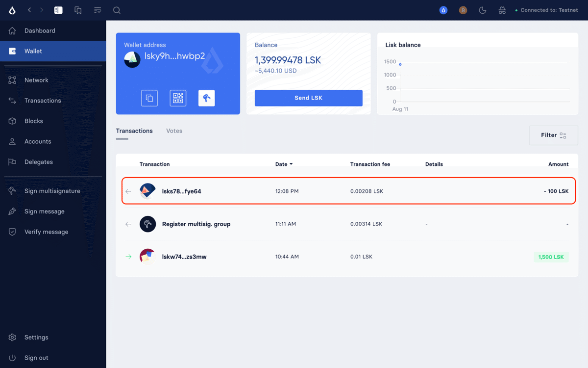The image size is (588, 368).
Task: Click the 0.00208 LSK fee
Action: tap(367, 191)
